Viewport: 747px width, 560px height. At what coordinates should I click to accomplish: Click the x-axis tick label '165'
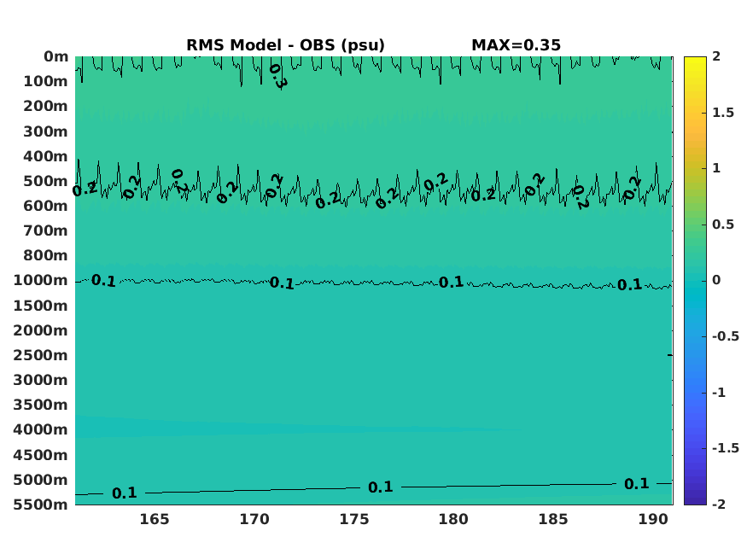155,519
